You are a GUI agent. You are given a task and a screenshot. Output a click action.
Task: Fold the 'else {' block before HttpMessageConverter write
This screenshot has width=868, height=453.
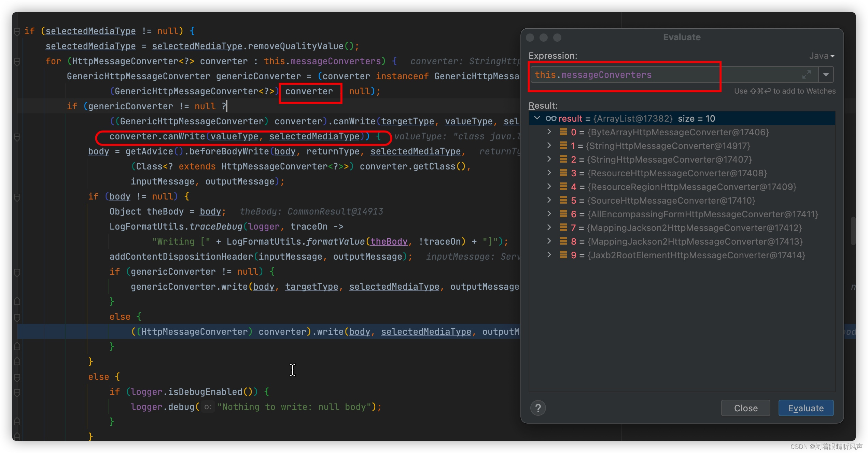click(17, 317)
